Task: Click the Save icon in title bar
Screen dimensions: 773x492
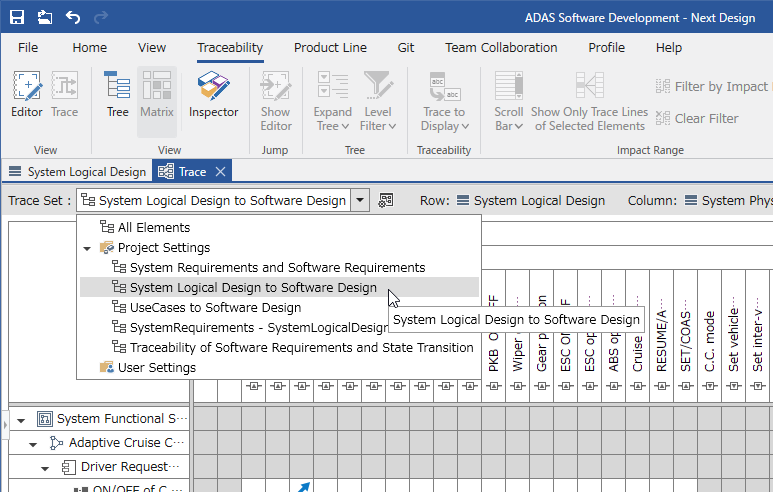Action: [17, 17]
